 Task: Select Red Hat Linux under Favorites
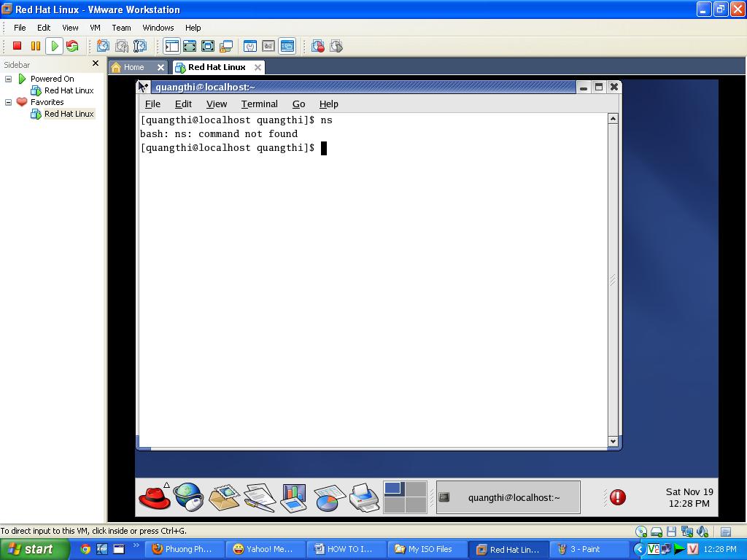69,114
